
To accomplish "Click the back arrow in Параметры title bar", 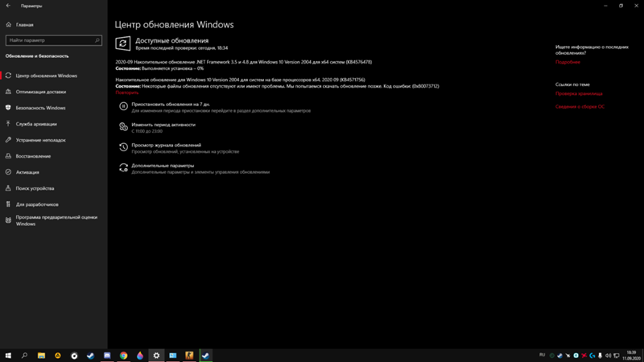I will click(8, 6).
